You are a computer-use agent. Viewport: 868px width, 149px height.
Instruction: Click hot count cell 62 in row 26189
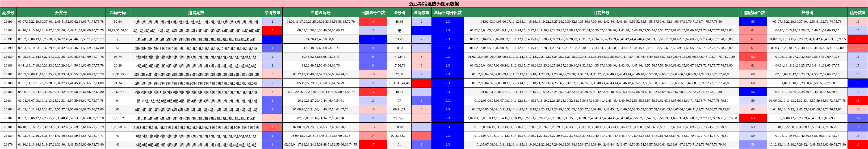[753, 57]
